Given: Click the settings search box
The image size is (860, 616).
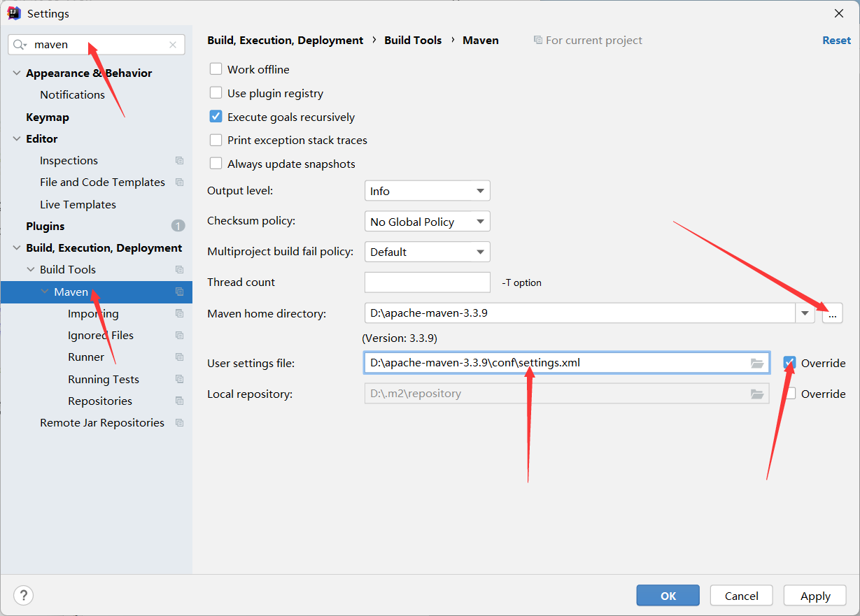Looking at the screenshot, I should point(97,45).
